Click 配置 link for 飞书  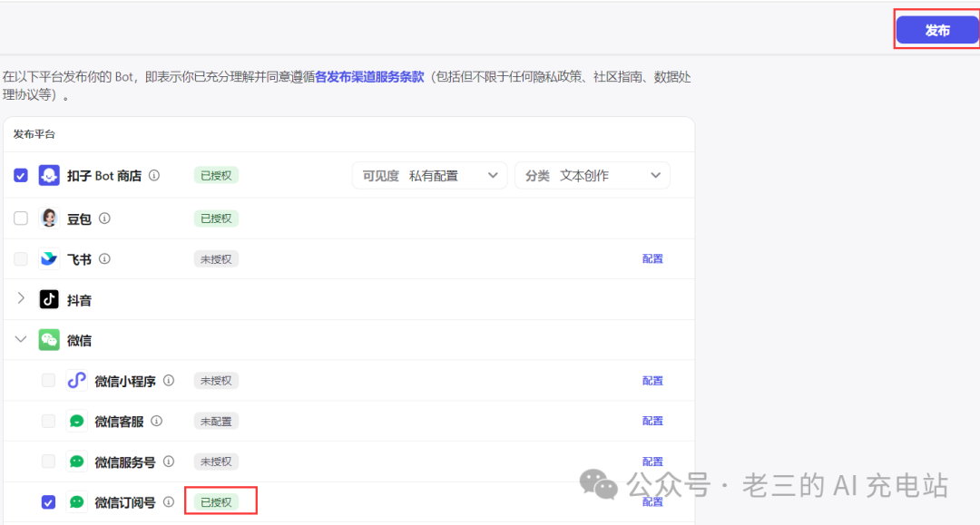[x=652, y=258]
